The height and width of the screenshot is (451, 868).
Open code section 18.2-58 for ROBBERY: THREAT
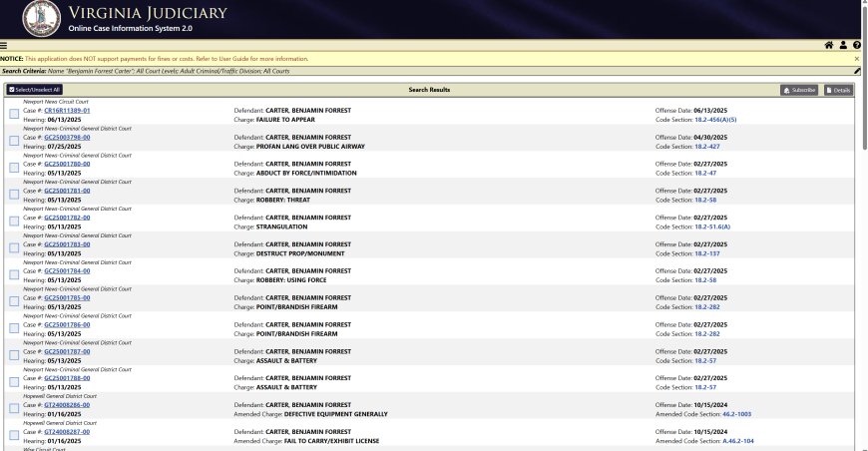click(705, 200)
